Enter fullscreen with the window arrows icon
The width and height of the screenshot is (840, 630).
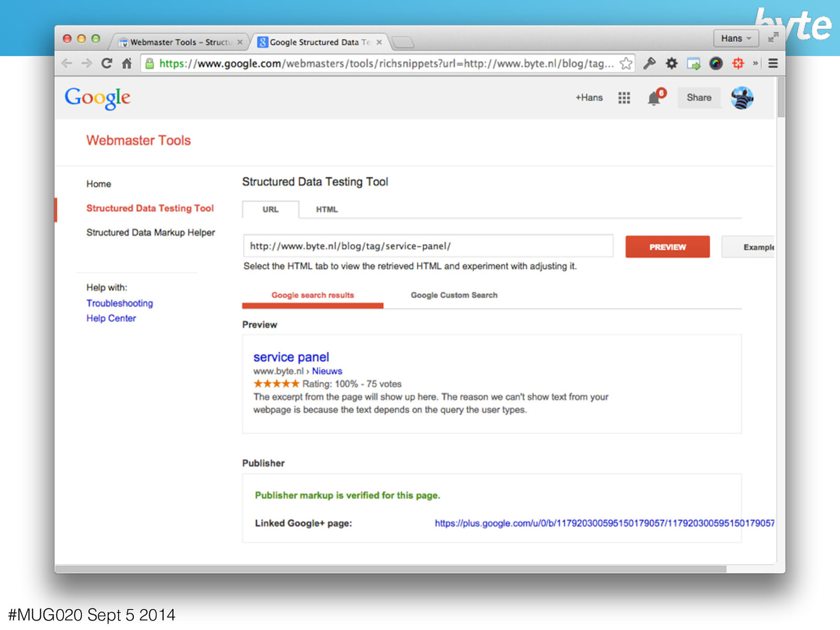773,38
